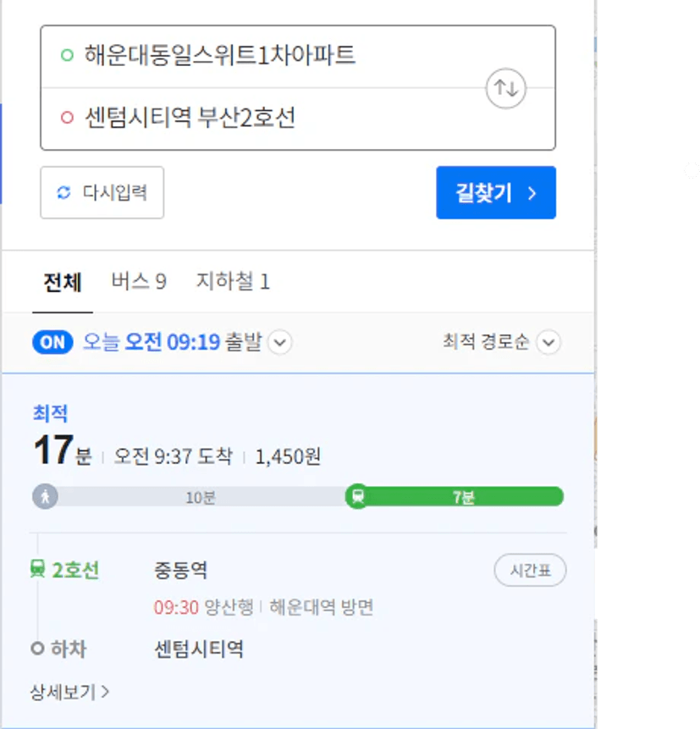This screenshot has width=700, height=729.
Task: Click the green subway icon on route bar
Action: [357, 496]
